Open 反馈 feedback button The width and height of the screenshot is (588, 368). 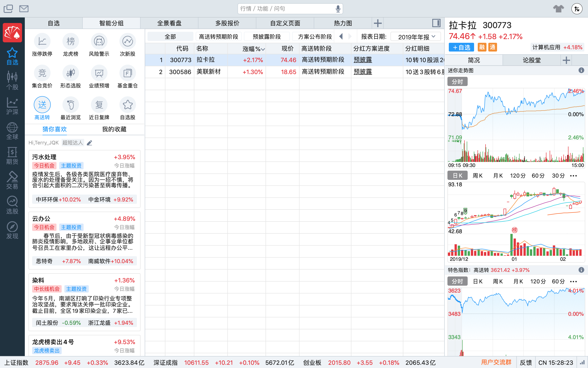[x=526, y=362]
